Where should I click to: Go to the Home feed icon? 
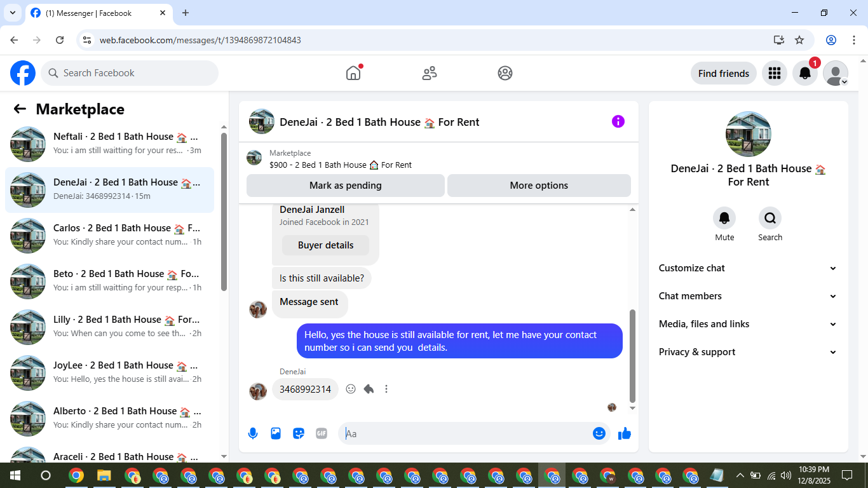pyautogui.click(x=353, y=73)
